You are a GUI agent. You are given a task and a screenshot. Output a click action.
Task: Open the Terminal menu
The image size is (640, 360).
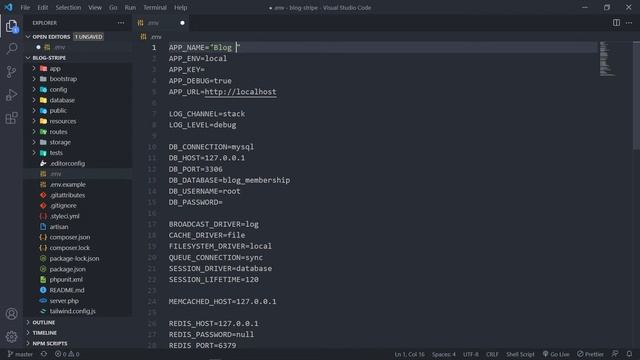tap(155, 7)
